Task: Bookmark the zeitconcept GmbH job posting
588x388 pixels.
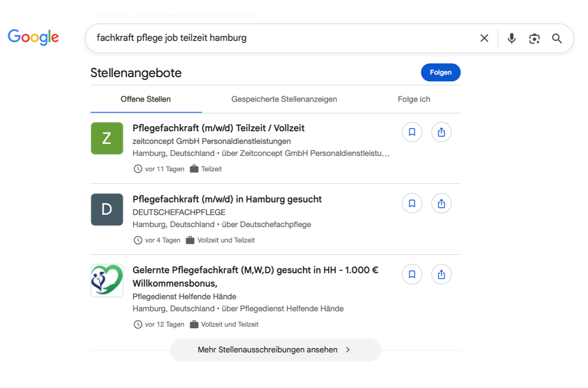Action: point(412,132)
